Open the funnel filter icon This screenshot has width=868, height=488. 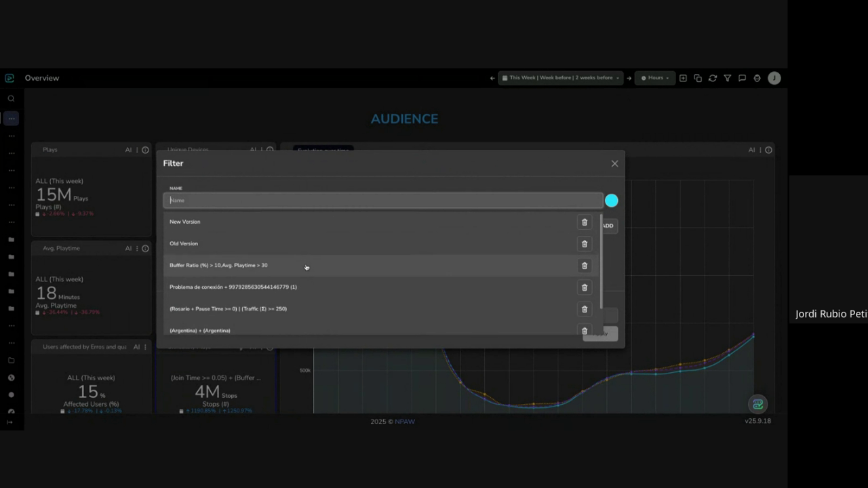[x=728, y=78]
